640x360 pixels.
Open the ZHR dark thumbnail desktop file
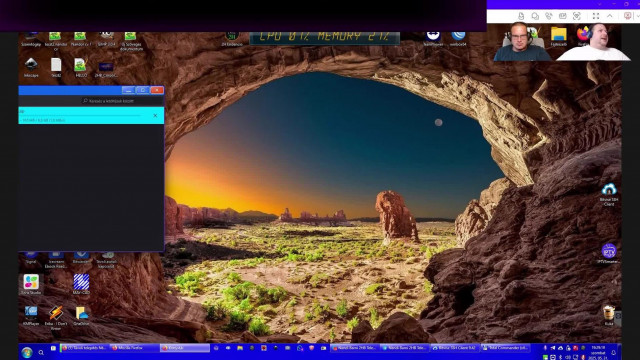(x=106, y=69)
